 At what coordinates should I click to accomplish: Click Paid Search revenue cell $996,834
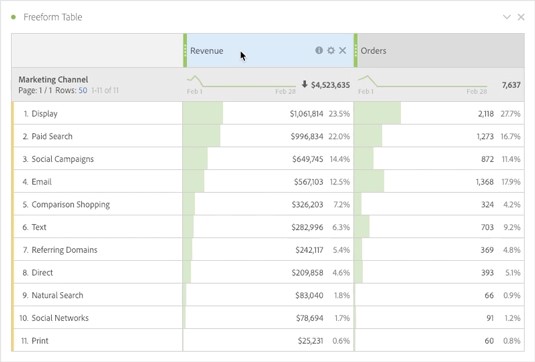tap(307, 136)
